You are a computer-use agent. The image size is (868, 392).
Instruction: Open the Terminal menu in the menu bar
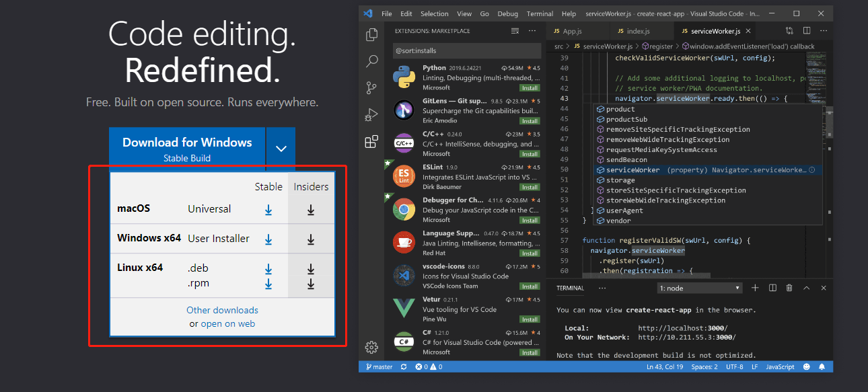coord(540,13)
